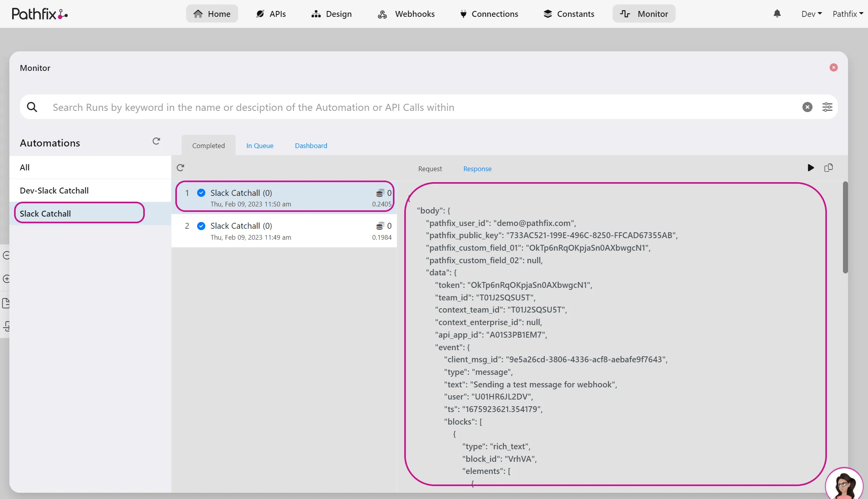The height and width of the screenshot is (499, 868).
Task: Click the document icon on left edge
Action: pyautogui.click(x=6, y=303)
